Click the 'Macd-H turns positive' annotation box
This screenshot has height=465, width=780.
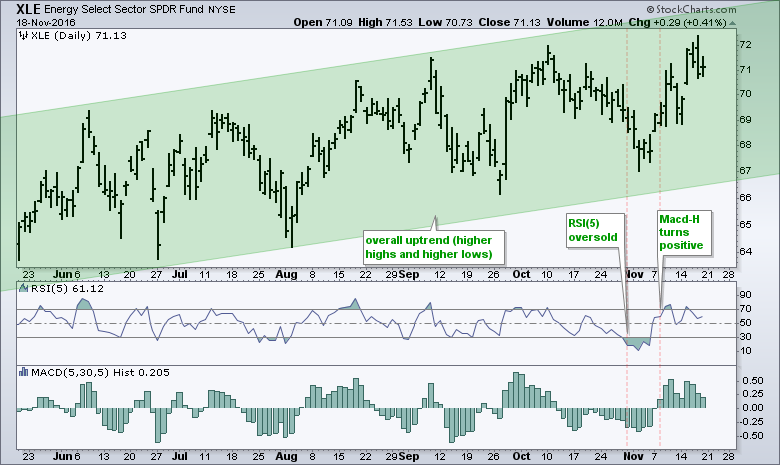click(683, 232)
